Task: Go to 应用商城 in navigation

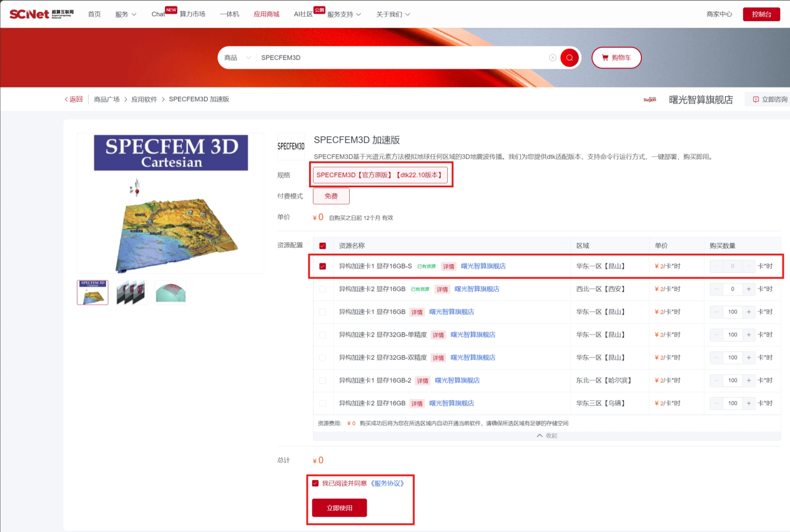Action: (x=267, y=14)
